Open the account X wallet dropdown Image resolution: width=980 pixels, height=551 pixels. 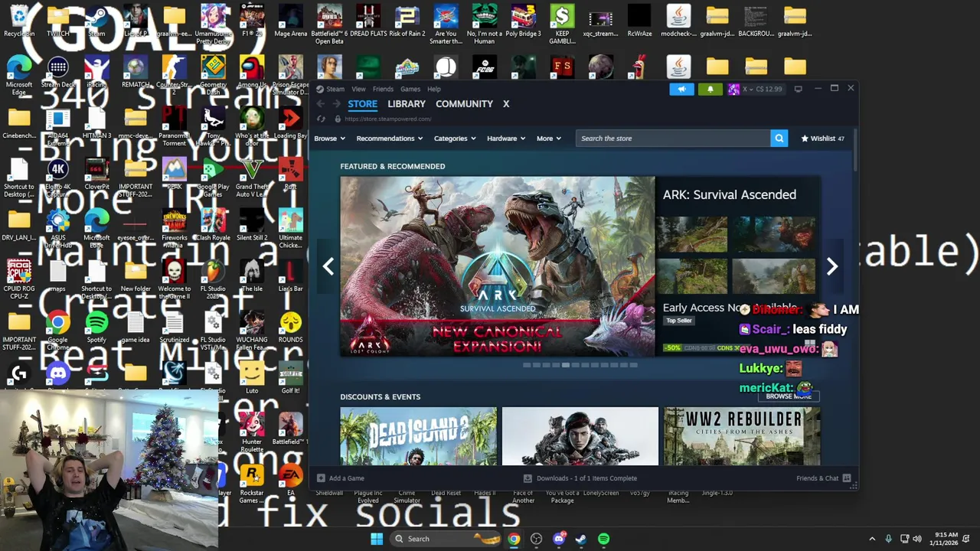tap(756, 89)
